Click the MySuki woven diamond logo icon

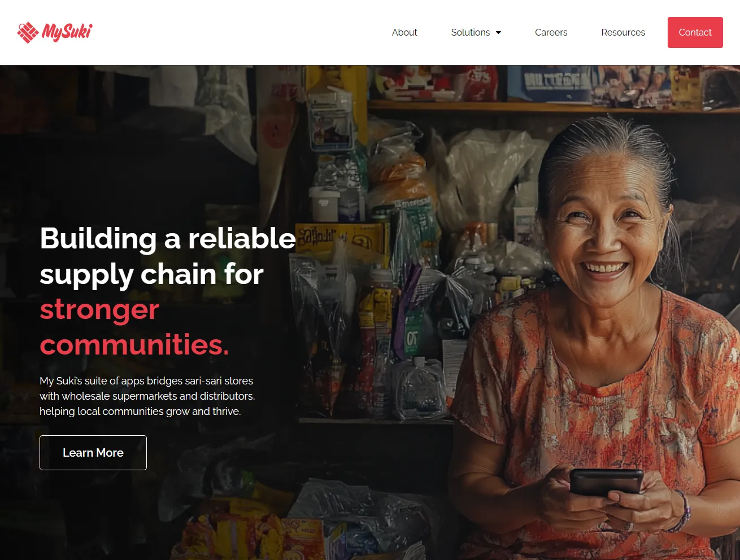pyautogui.click(x=28, y=32)
